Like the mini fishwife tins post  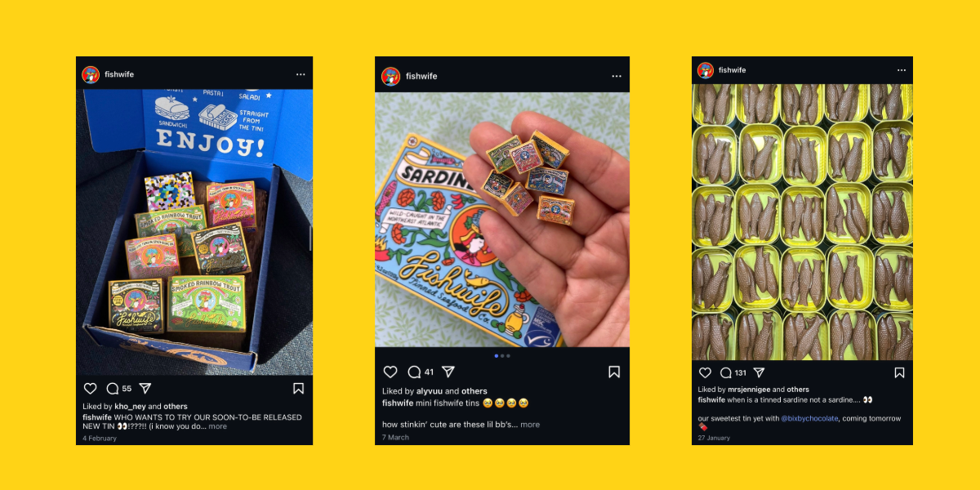point(390,372)
